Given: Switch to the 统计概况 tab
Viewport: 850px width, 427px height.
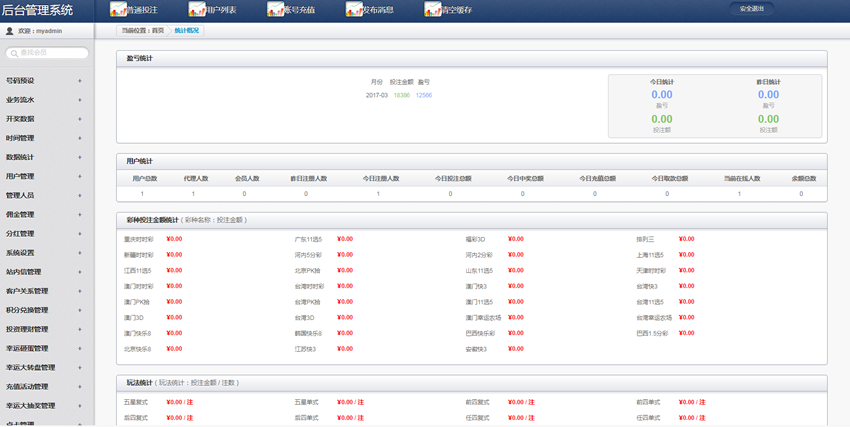Looking at the screenshot, I should (186, 31).
